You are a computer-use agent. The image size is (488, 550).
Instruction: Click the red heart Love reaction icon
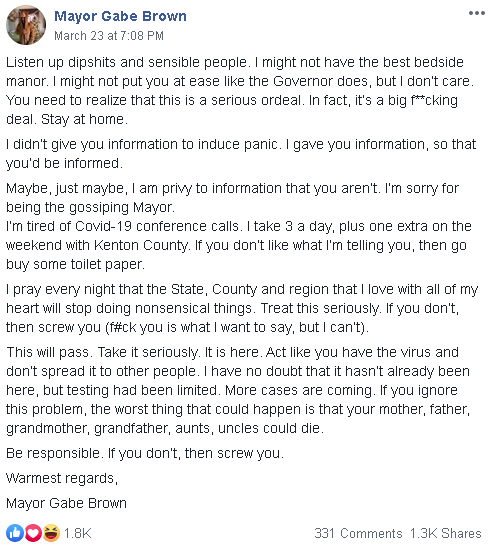click(x=33, y=533)
